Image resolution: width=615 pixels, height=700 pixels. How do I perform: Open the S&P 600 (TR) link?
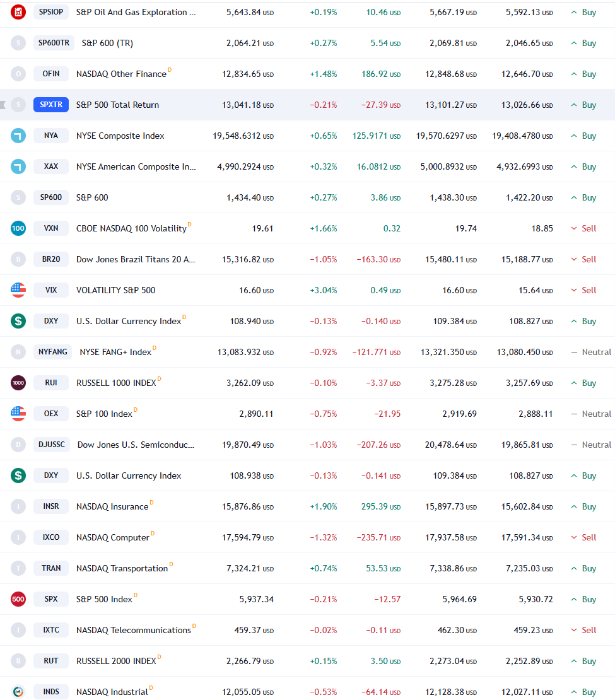tap(107, 44)
